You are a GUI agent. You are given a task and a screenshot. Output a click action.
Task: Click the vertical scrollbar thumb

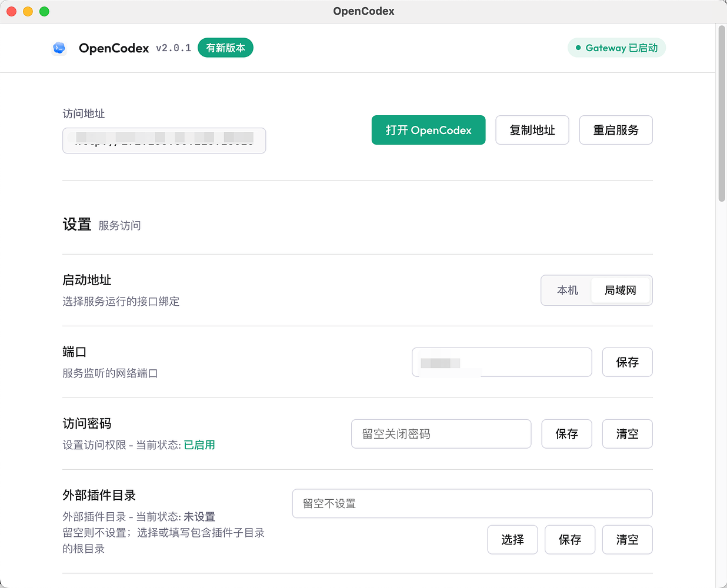(722, 113)
